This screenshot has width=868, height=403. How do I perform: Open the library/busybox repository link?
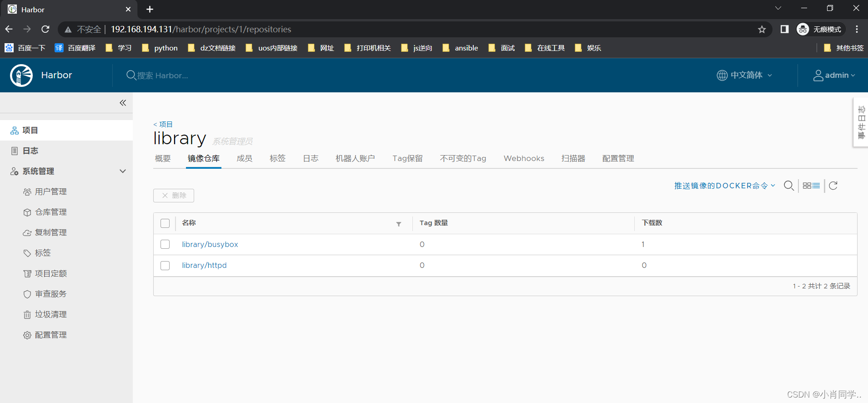click(x=210, y=244)
